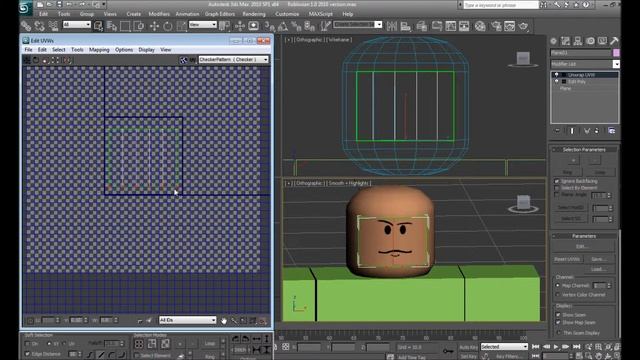This screenshot has width=640, height=360.
Task: Toggle the 3D Snaps icon
Action: [x=269, y=26]
